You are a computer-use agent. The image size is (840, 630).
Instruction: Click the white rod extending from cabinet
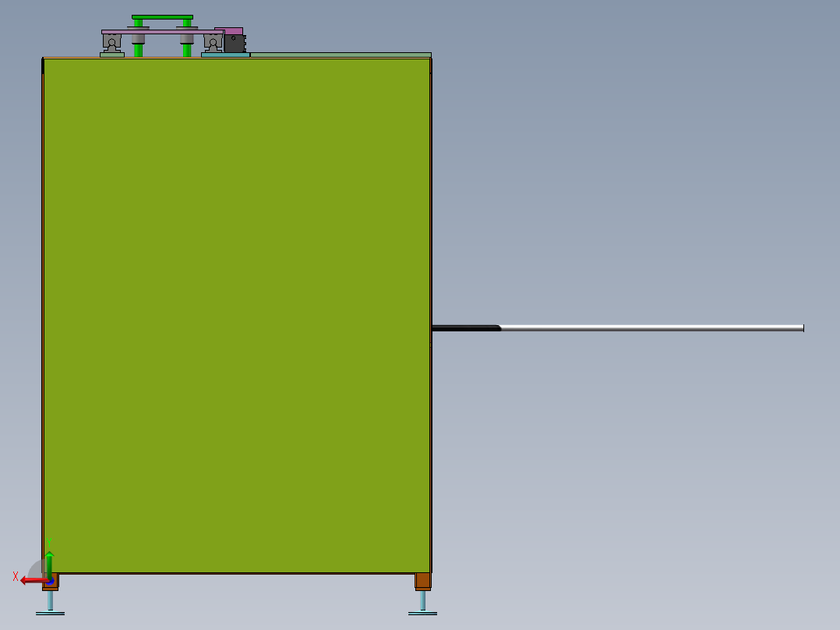[x=652, y=327]
